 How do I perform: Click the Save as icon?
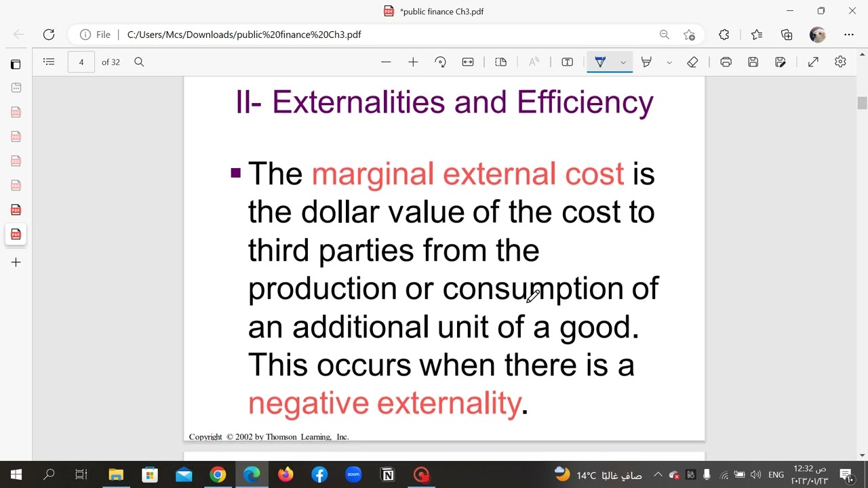coord(781,62)
